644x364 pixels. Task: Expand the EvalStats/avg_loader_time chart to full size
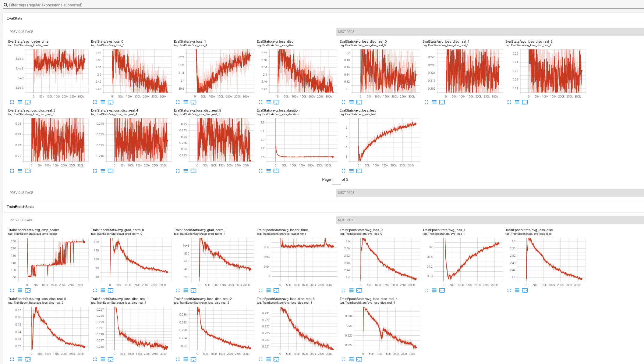12,102
